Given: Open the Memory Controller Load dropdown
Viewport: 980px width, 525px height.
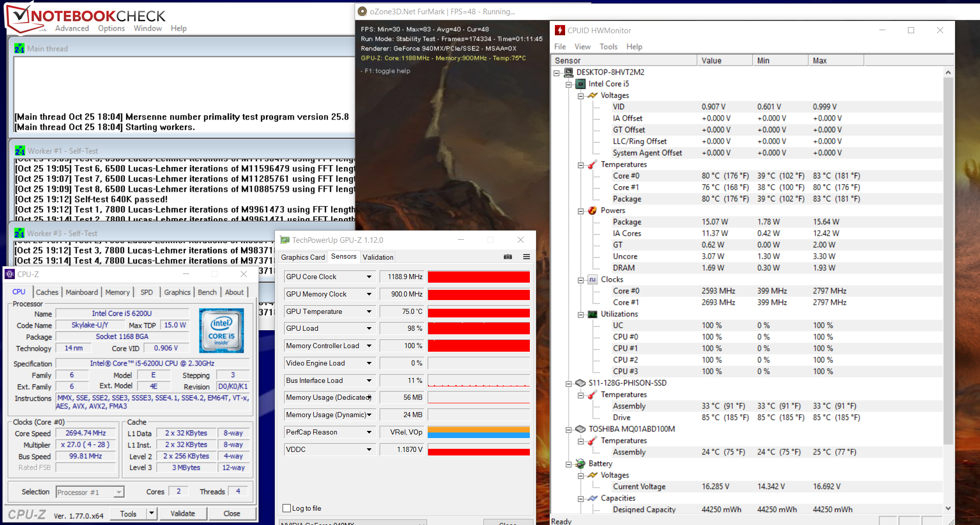Looking at the screenshot, I should (x=369, y=346).
